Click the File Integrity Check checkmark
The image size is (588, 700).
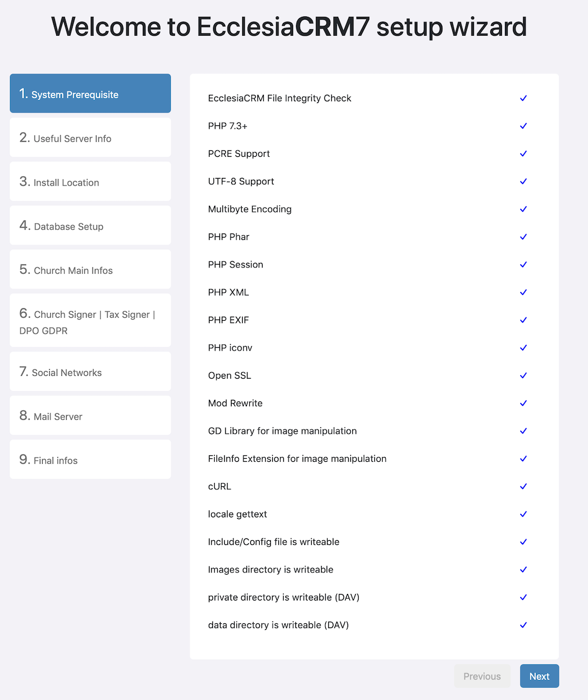point(523,98)
